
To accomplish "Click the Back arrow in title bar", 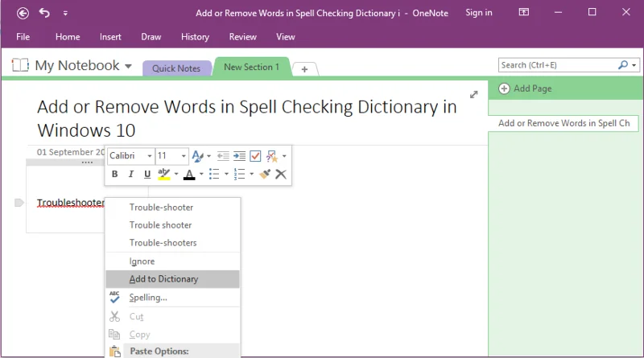I will tap(23, 14).
